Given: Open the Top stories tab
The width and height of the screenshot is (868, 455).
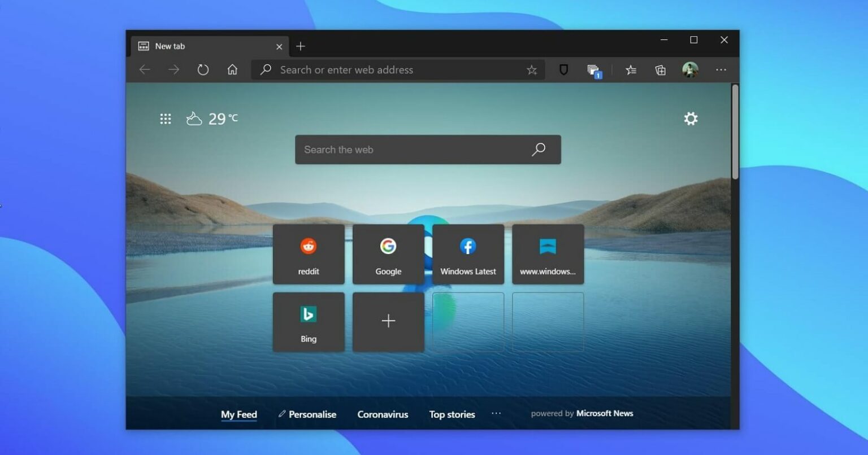Looking at the screenshot, I should pyautogui.click(x=452, y=414).
